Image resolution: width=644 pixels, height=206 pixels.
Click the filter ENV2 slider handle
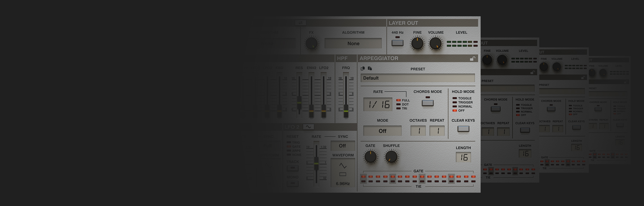(311, 111)
